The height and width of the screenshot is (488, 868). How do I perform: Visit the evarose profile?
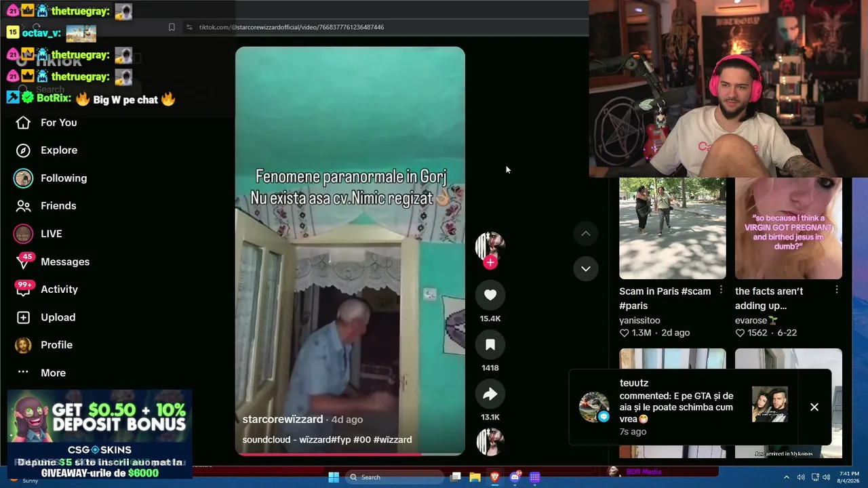[756, 321]
